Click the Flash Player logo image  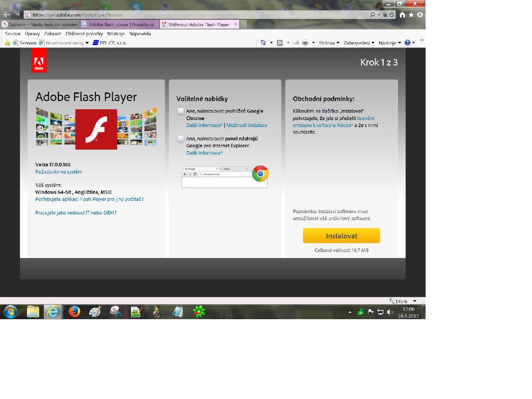[x=96, y=129]
